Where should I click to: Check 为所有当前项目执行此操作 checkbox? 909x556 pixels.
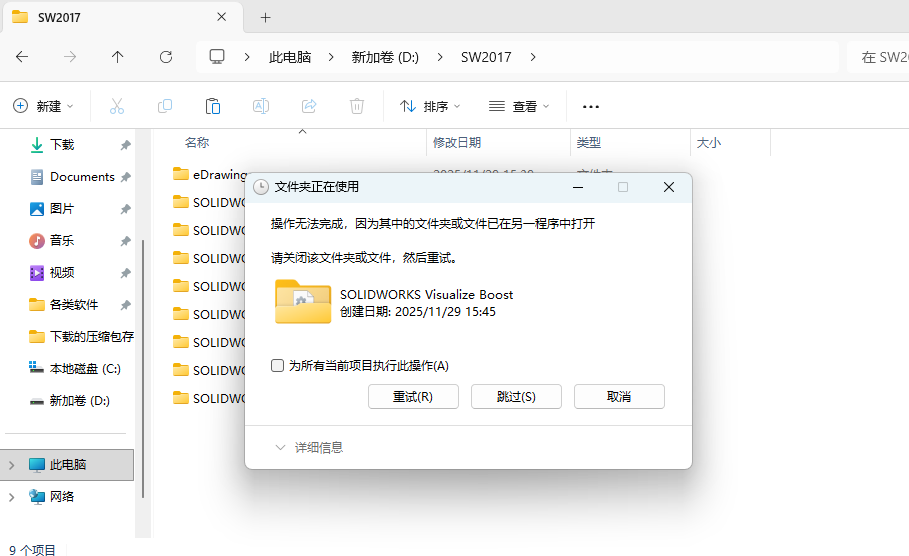coord(278,365)
